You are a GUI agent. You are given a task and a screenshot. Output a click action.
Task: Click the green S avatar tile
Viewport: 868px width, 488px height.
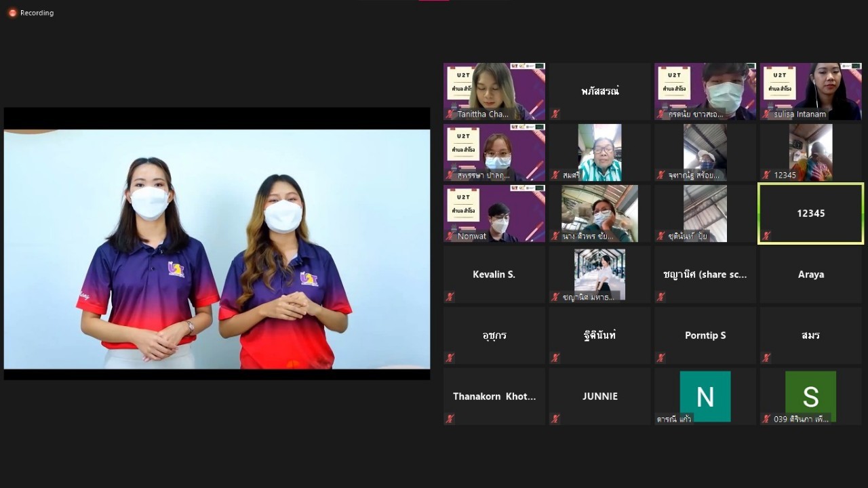click(x=810, y=396)
